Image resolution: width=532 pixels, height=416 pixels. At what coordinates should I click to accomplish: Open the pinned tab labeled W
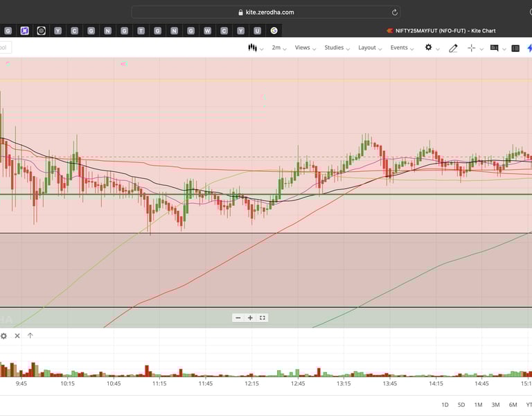click(x=207, y=31)
